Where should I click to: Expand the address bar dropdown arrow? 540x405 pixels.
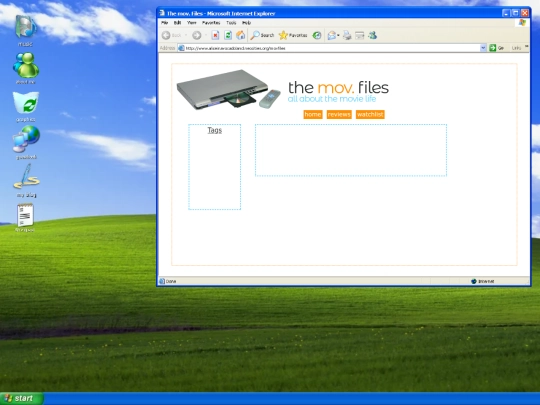[483, 48]
